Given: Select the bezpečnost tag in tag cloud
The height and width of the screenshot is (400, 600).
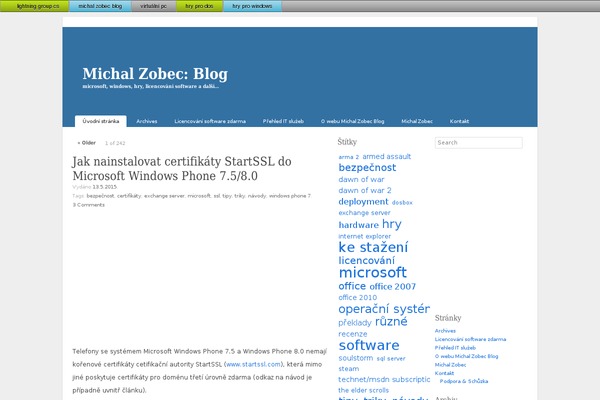Looking at the screenshot, I should (x=367, y=168).
